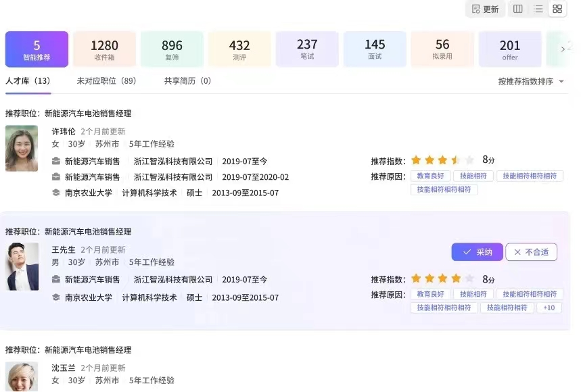Open the 收件箱 inbox with 1280 items
The width and height of the screenshot is (581, 392).
point(105,49)
